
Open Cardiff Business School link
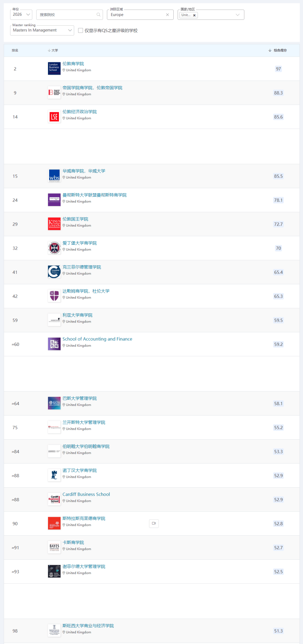(86, 494)
